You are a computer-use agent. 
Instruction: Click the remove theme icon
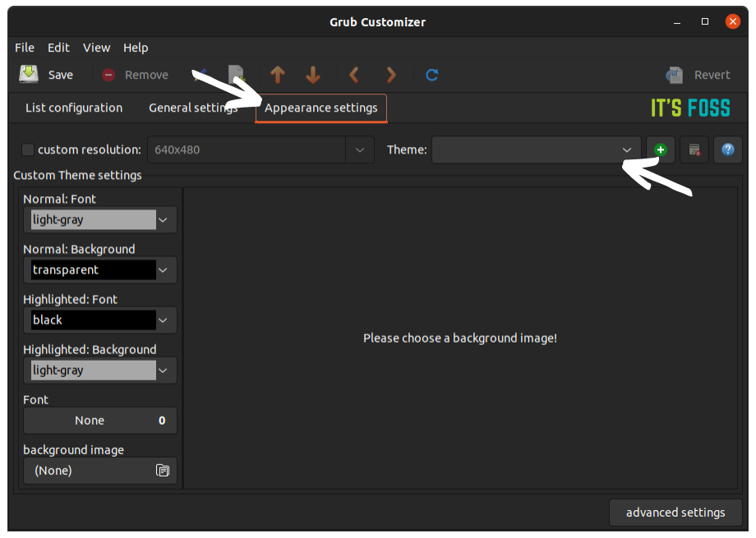[x=694, y=150]
